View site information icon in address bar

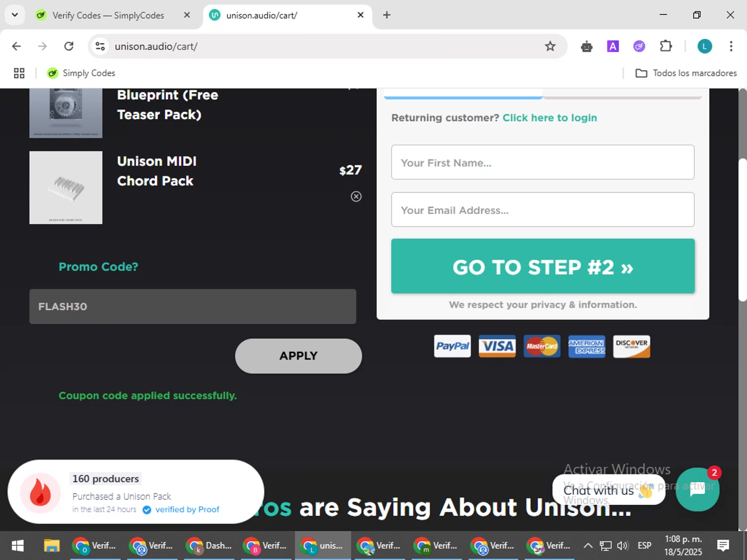click(x=100, y=46)
